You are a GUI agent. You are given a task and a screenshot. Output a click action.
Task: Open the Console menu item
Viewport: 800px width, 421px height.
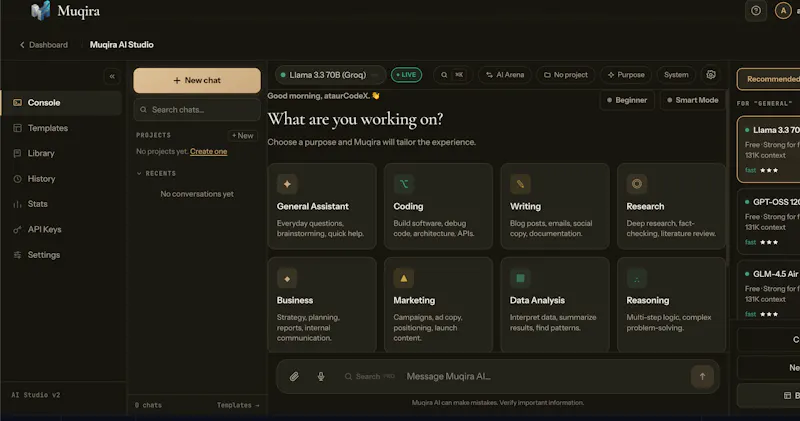(61, 103)
